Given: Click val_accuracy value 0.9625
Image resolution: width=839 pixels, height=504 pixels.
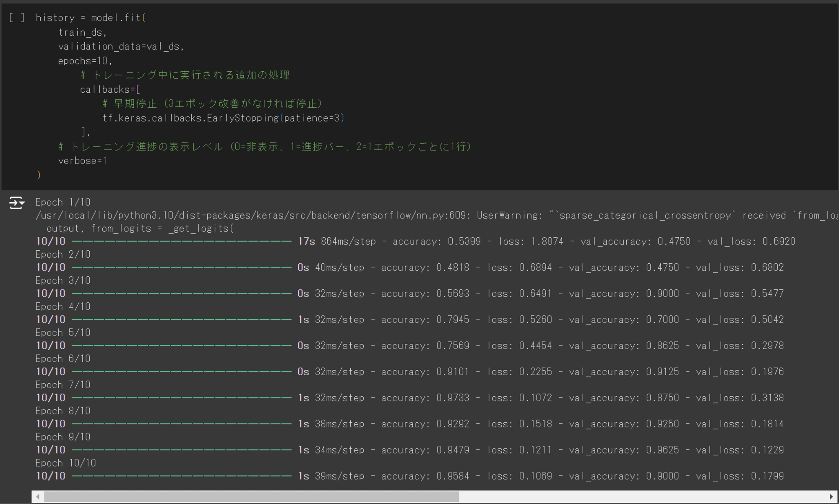Looking at the screenshot, I should (x=662, y=450).
